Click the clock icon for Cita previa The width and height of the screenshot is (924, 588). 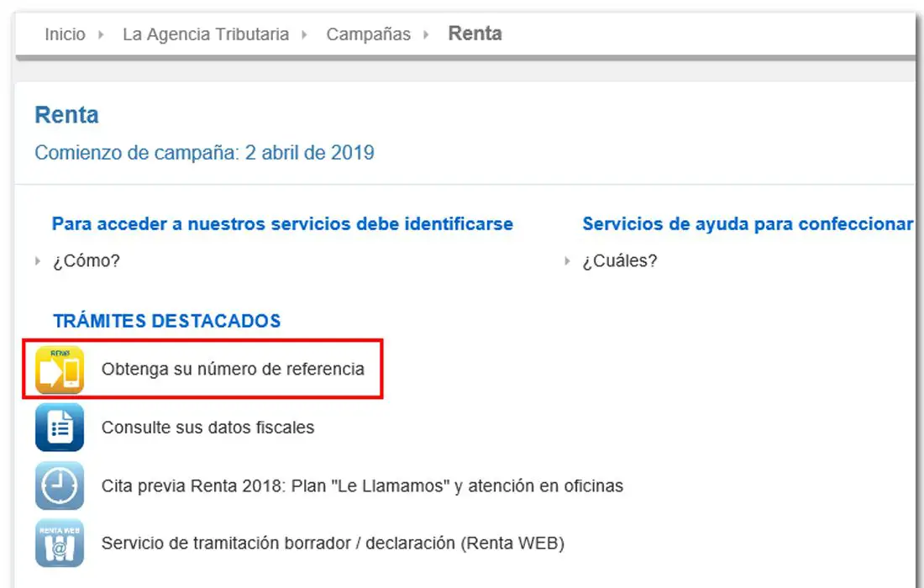pyautogui.click(x=60, y=486)
